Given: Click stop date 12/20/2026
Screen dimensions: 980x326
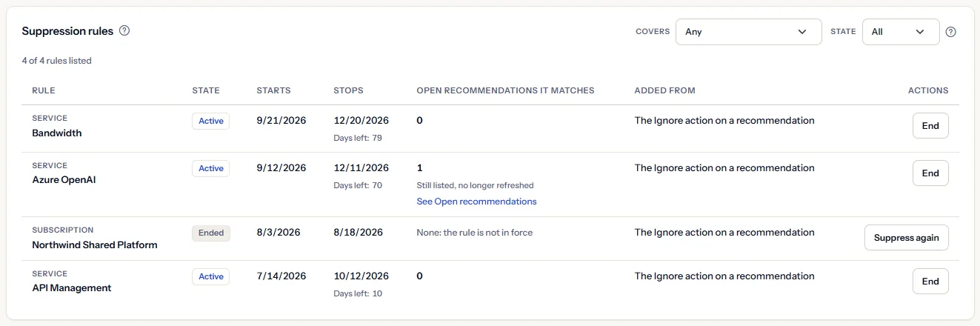Looking at the screenshot, I should pos(361,120).
